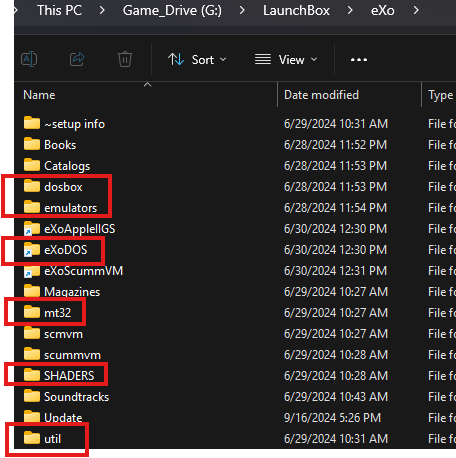This screenshot has width=456, height=458.
Task: Sort by Date modified column header
Action: (x=321, y=95)
